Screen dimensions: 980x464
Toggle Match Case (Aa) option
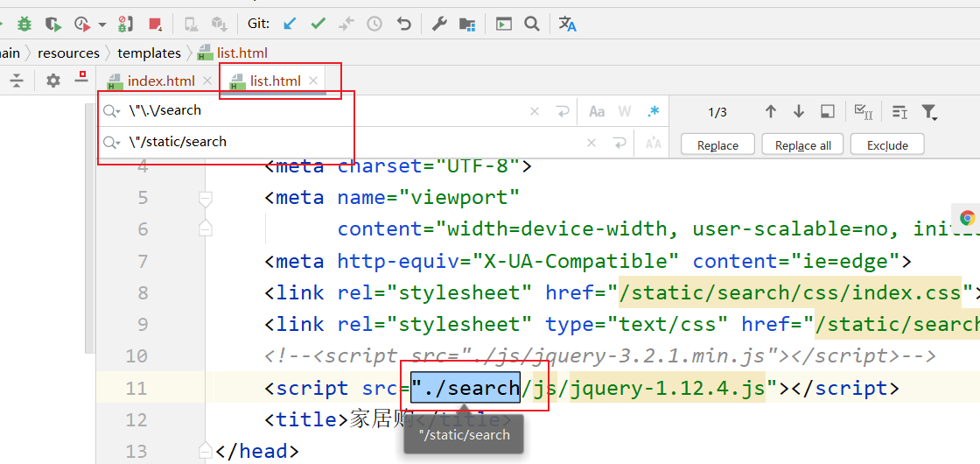click(x=597, y=111)
